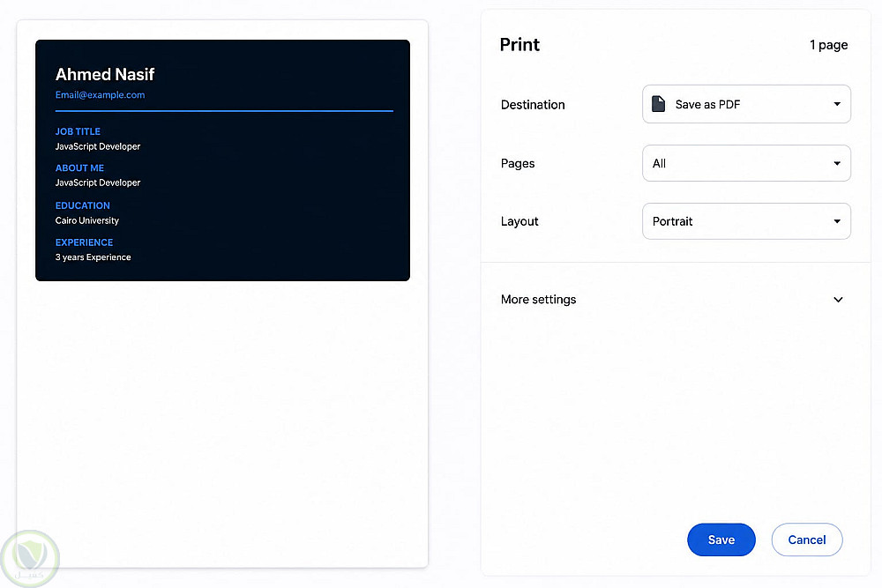The image size is (882, 588).
Task: Click the resume preview page thumbnail
Action: coord(222,294)
